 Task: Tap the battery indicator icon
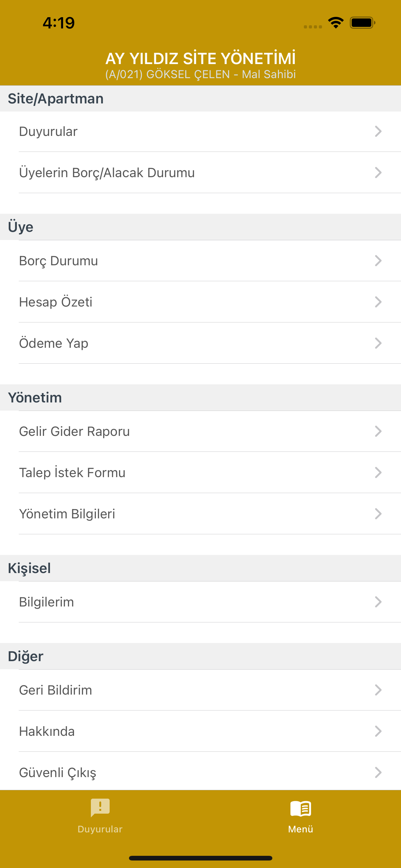pos(362,22)
